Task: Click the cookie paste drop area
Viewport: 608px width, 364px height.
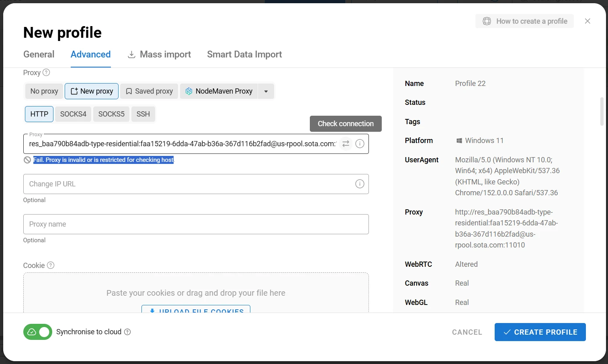Action: [x=196, y=292]
